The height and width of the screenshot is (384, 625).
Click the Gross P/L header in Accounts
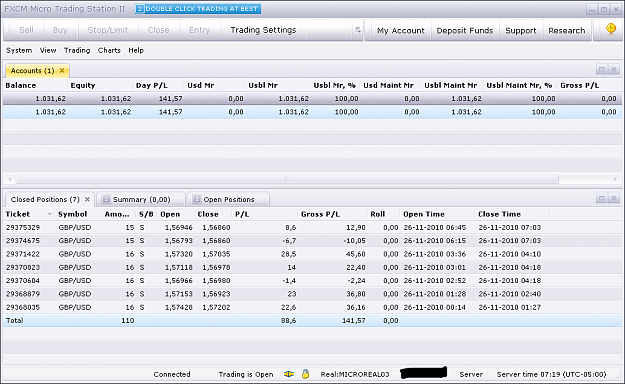click(580, 85)
